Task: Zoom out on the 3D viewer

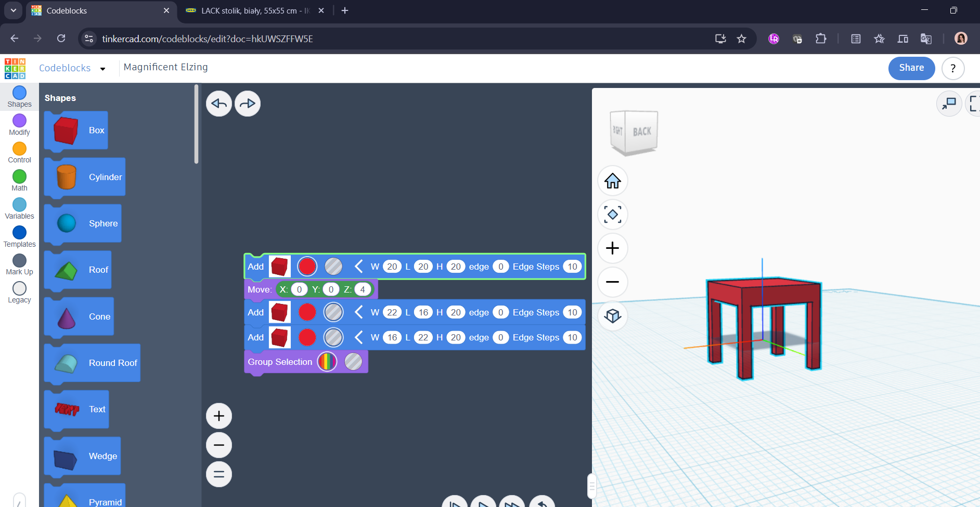Action: coord(613,282)
